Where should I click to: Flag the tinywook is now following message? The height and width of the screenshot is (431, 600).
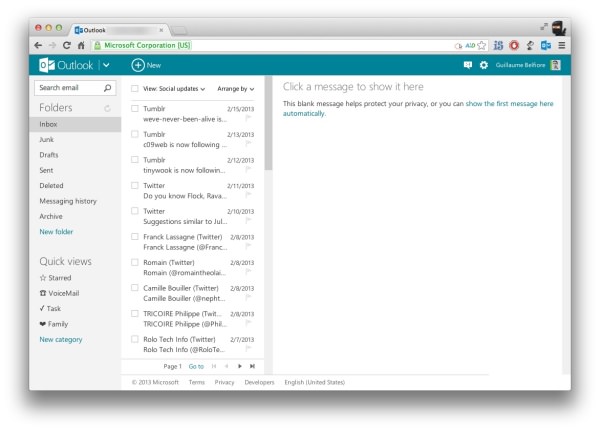pos(248,169)
